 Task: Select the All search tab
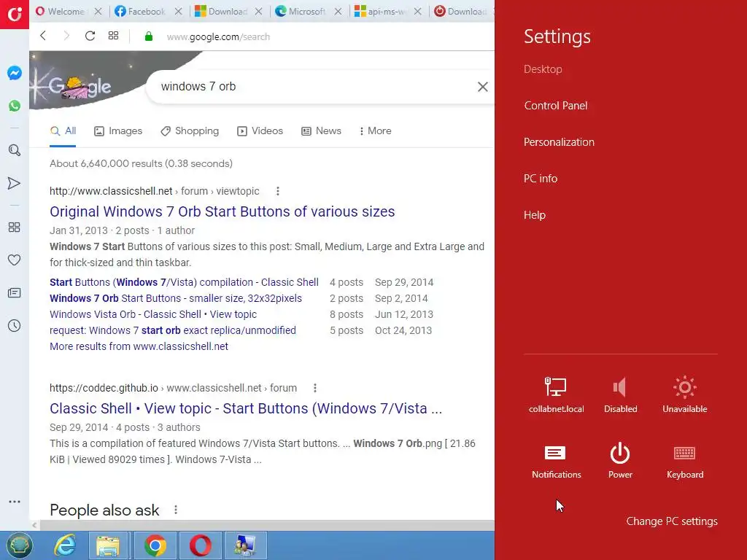63,131
